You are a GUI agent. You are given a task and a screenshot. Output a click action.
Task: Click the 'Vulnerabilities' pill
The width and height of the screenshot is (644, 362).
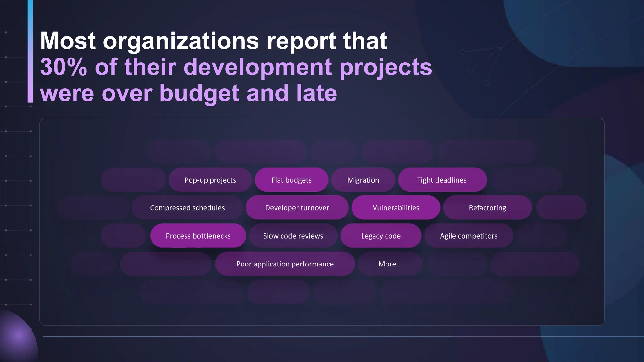pyautogui.click(x=396, y=207)
